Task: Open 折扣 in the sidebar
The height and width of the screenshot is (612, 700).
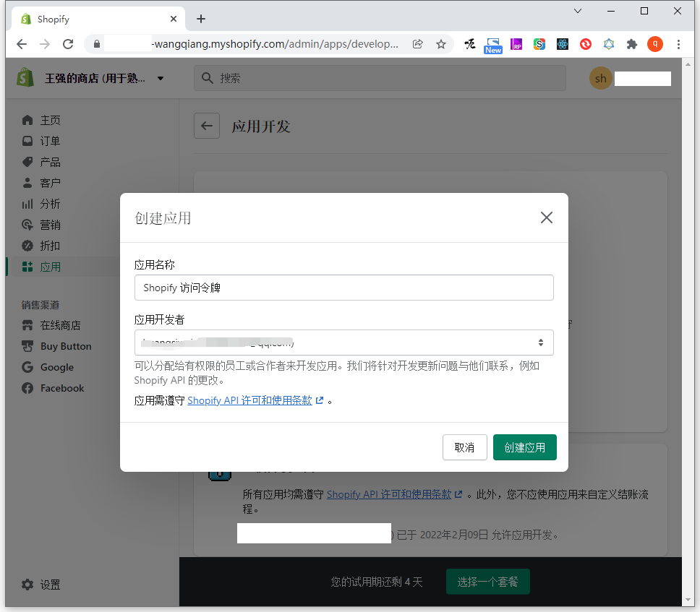Action: (50, 246)
